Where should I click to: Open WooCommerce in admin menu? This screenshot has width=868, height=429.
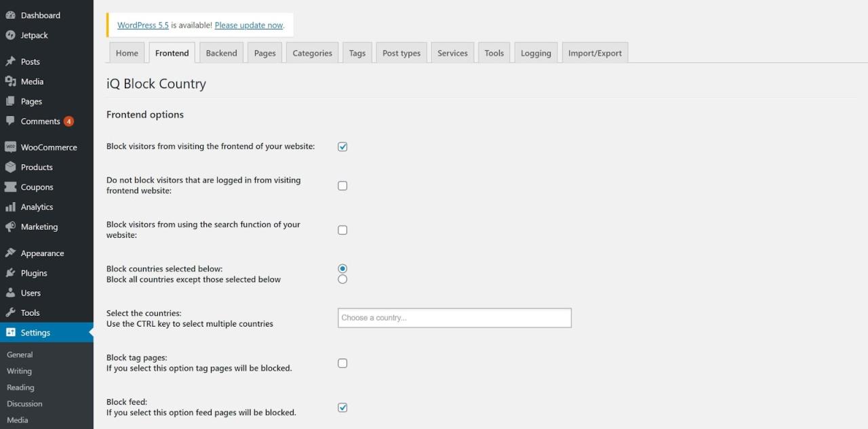[x=47, y=147]
